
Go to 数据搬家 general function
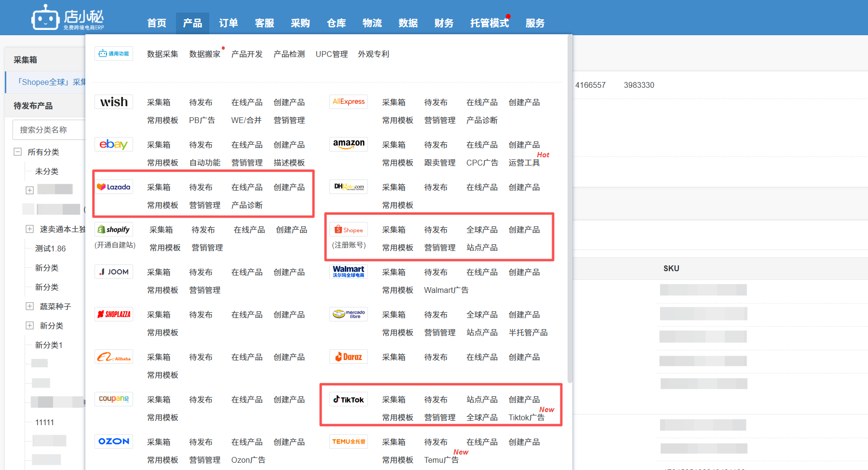click(205, 54)
